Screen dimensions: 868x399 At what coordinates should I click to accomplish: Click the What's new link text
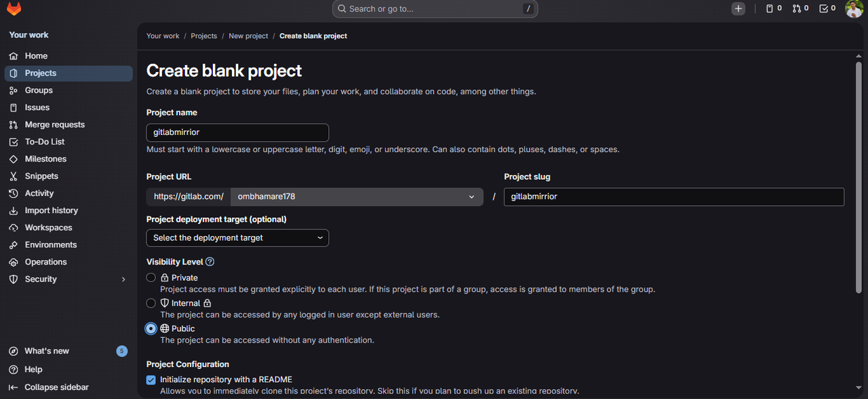[x=47, y=351]
